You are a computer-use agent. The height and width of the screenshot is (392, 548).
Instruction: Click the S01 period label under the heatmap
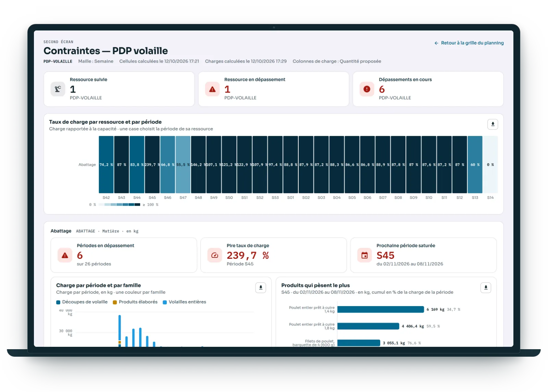click(x=290, y=198)
